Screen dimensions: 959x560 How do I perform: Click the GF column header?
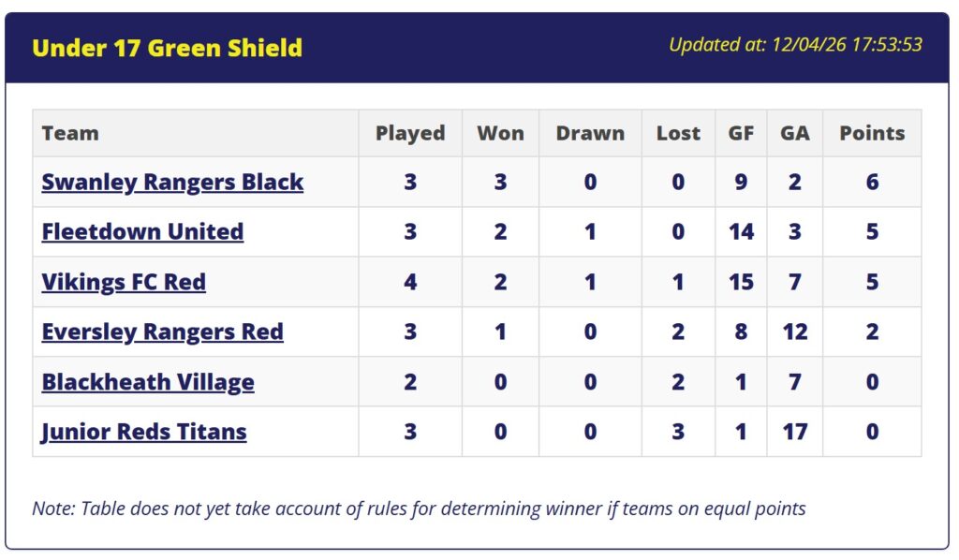coord(741,133)
